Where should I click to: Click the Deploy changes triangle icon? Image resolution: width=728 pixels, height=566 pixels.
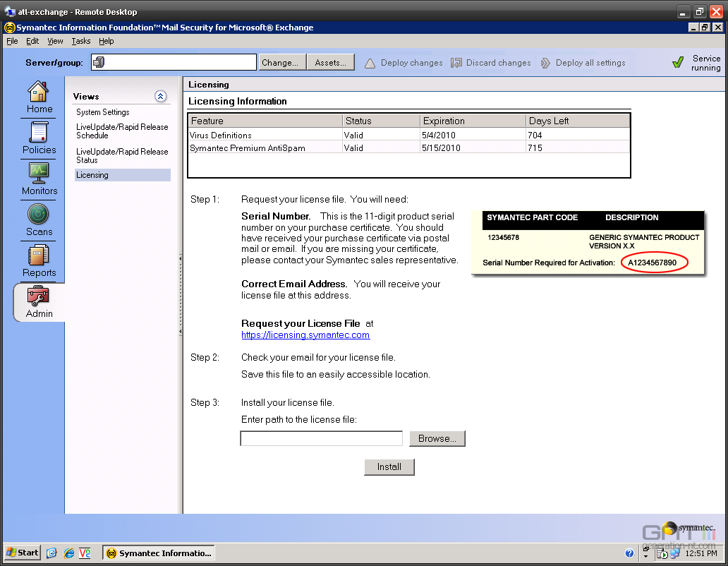(x=370, y=63)
